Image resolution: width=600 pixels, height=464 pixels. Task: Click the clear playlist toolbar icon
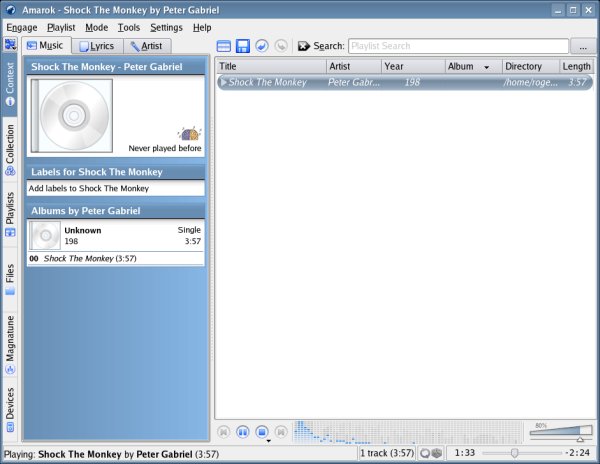coord(223,46)
